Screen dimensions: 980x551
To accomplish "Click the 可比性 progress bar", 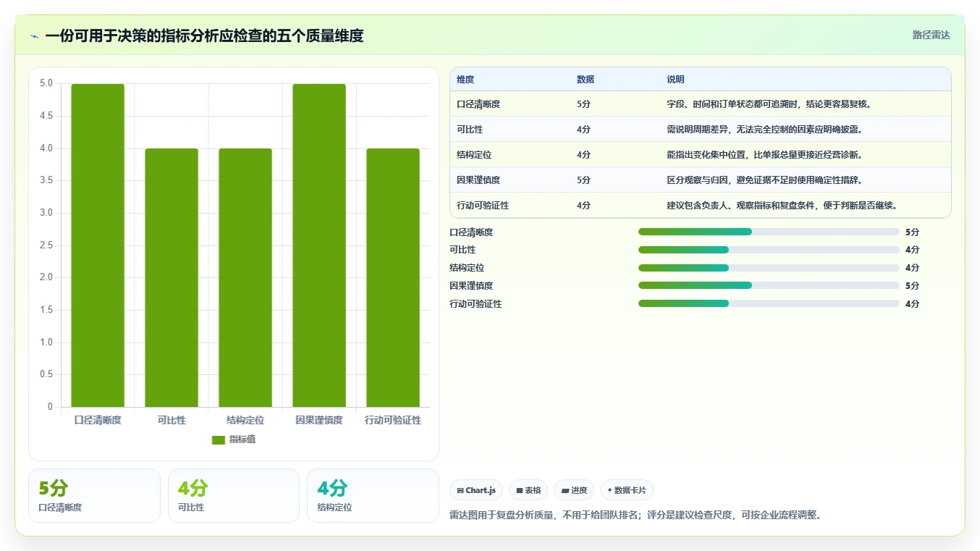I will tap(769, 250).
